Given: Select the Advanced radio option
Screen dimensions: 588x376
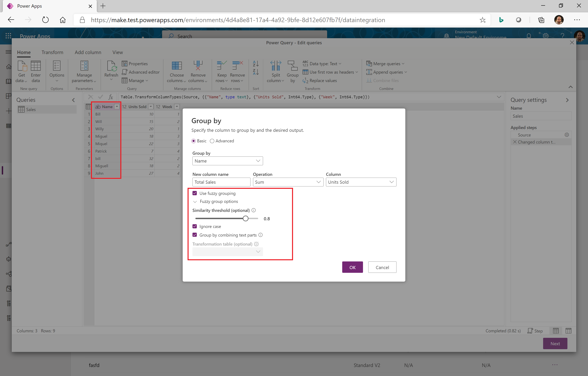Looking at the screenshot, I should [x=212, y=141].
